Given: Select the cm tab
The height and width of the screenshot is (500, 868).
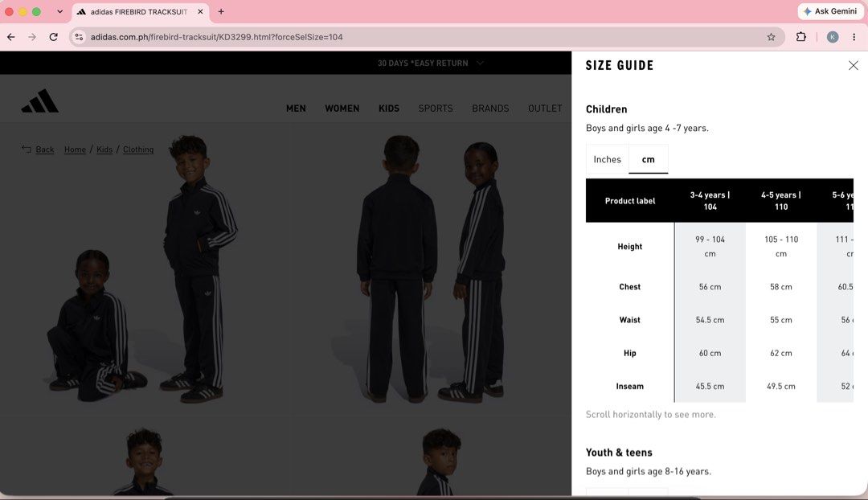Looking at the screenshot, I should pyautogui.click(x=649, y=159).
